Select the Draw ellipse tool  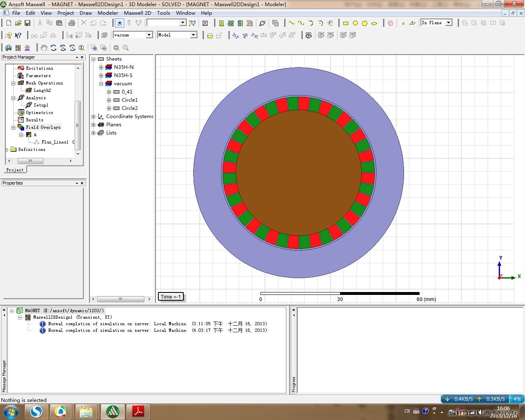[374, 23]
